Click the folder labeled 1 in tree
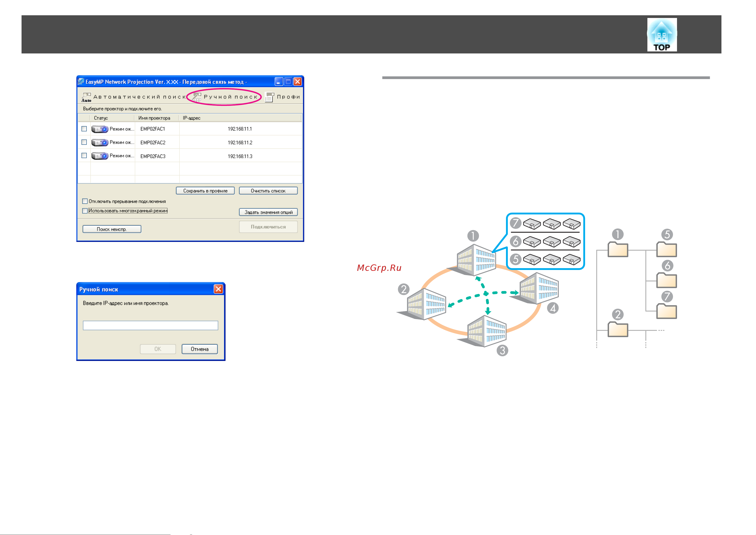756x535 pixels. [x=618, y=250]
